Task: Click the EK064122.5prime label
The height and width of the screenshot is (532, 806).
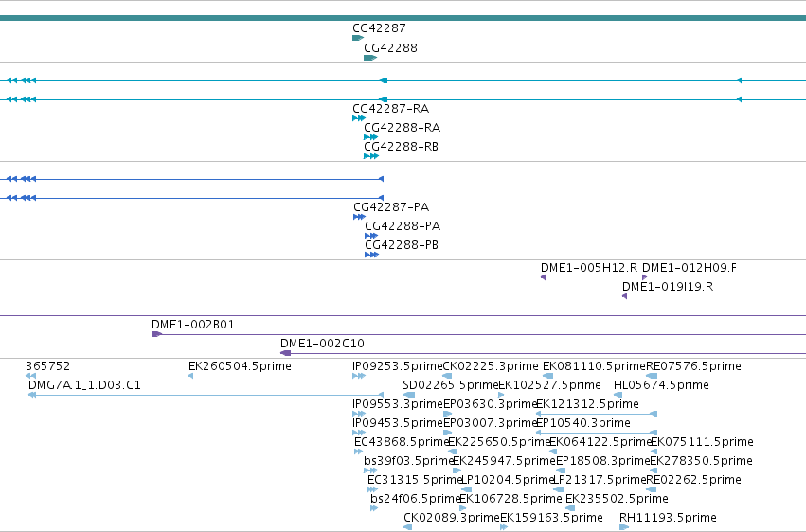Action: coord(600,443)
